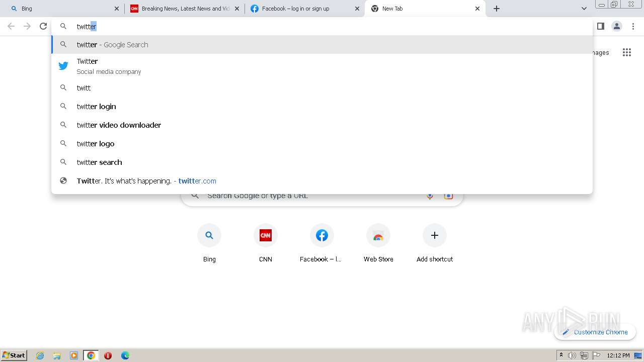The height and width of the screenshot is (362, 644).
Task: Click the Add shortcut plus tile
Action: pyautogui.click(x=435, y=244)
